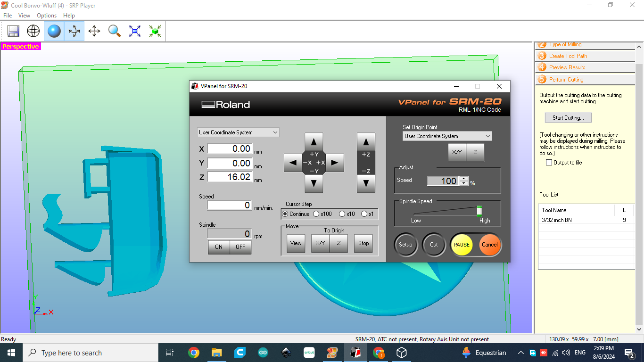Open File Explorer from the taskbar

coord(216,353)
